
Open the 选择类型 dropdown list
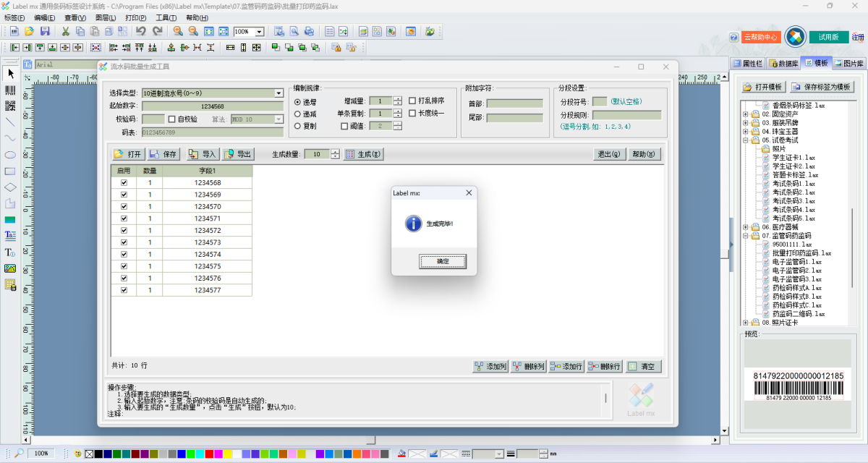(x=278, y=93)
